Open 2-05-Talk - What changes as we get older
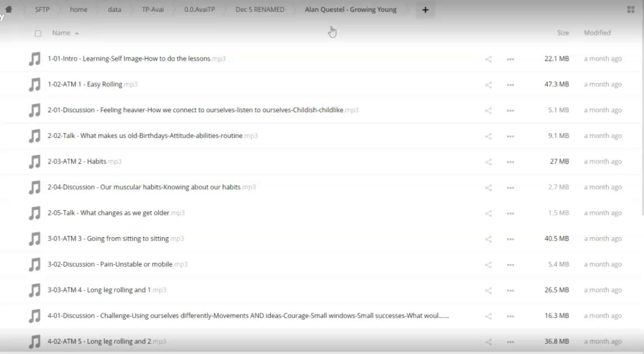This screenshot has width=644, height=354. (x=116, y=213)
